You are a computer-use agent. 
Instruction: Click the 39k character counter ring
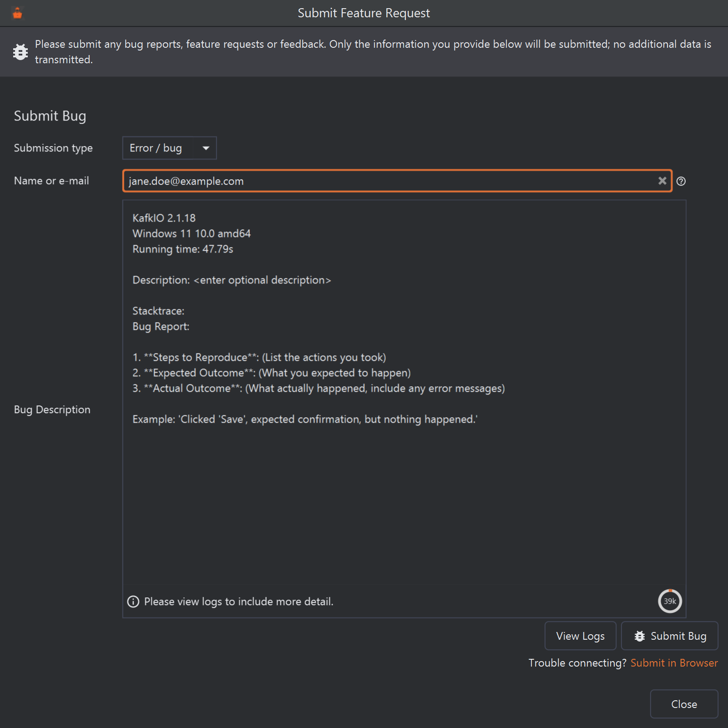click(670, 601)
